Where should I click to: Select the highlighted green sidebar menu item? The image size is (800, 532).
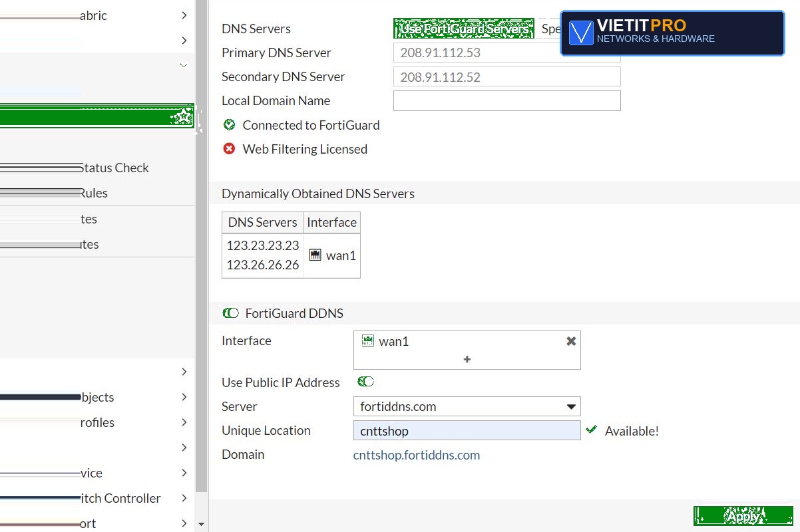97,116
